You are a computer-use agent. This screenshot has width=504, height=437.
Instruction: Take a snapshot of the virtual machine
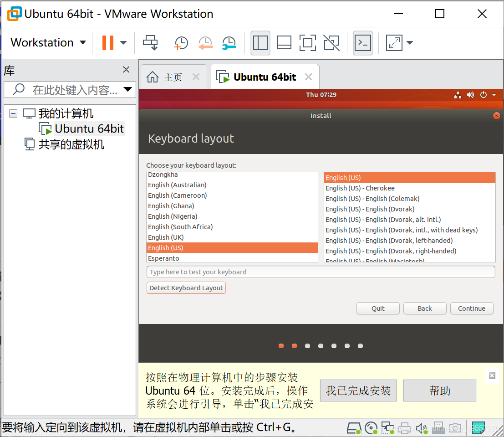tap(181, 43)
